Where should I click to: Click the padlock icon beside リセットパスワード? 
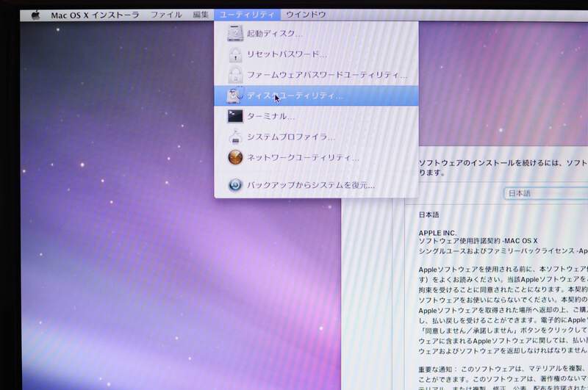pyautogui.click(x=234, y=54)
